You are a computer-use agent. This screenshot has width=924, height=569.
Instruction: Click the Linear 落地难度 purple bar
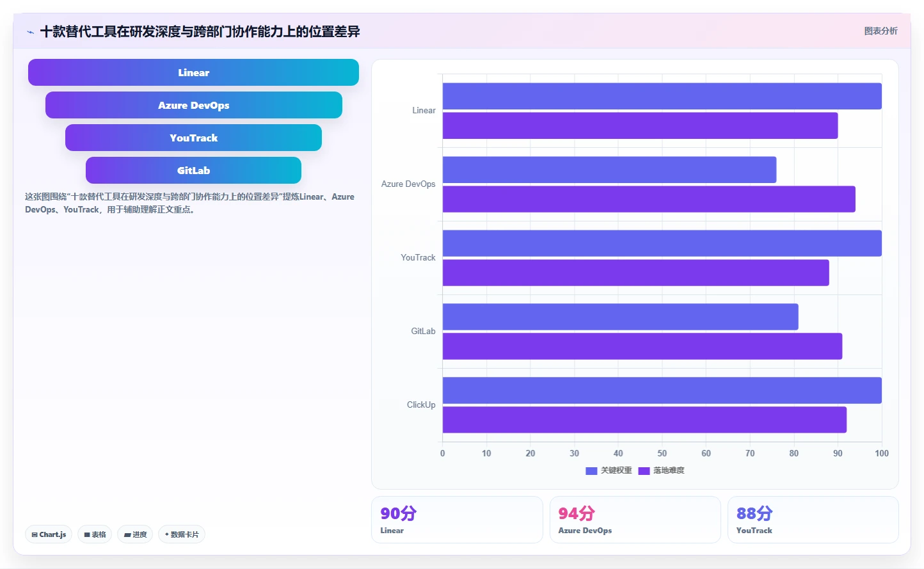(x=640, y=125)
